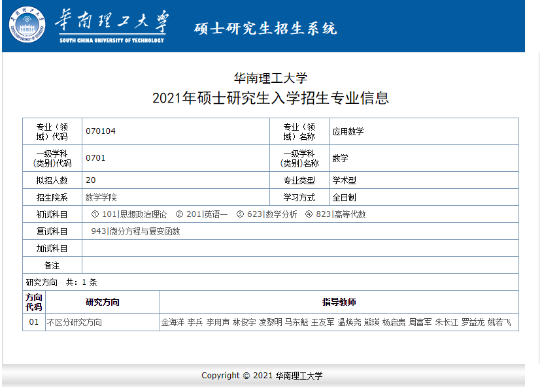Click the 研究方向 共: 1 条 summary row
Image resolution: width=542 pixels, height=392 pixels.
270,282
